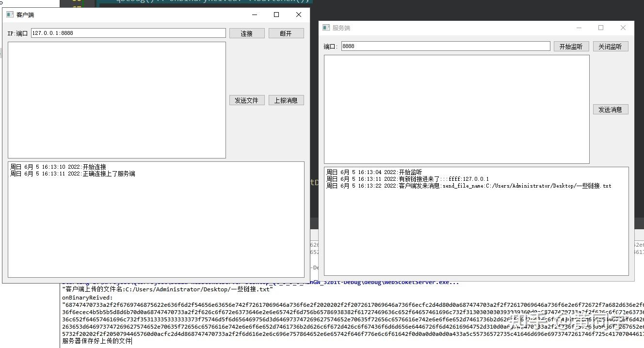Click server log line with send_file_name
This screenshot has width=644, height=348.
click(x=469, y=186)
